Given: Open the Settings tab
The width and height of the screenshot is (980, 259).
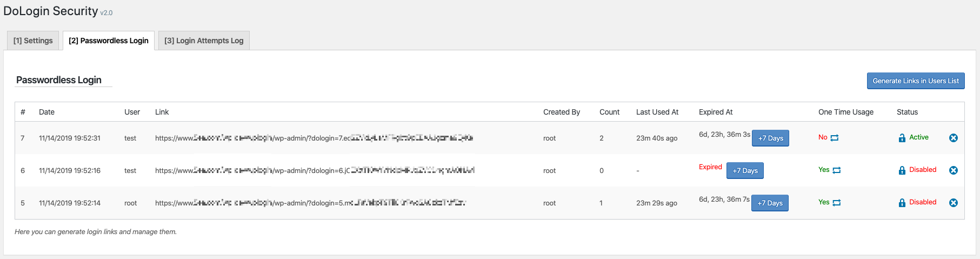Looking at the screenshot, I should coord(33,41).
